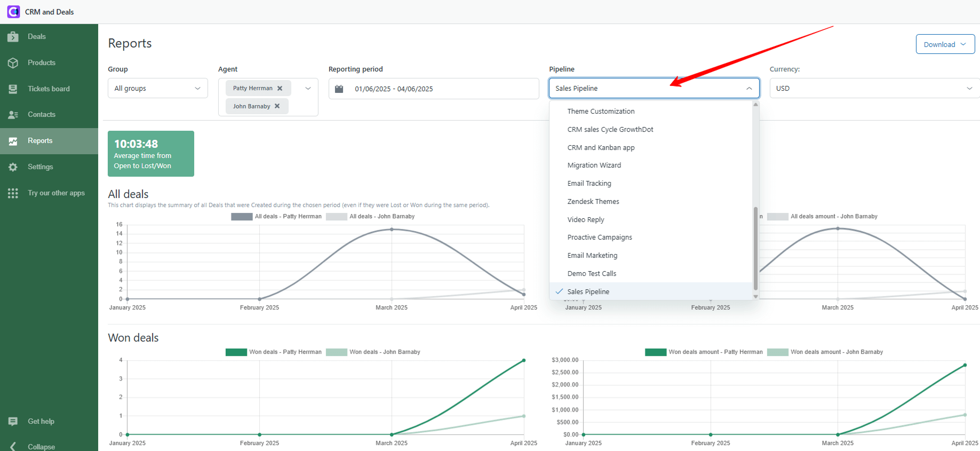Open the USD currency dropdown
This screenshot has height=451, width=980.
pos(874,89)
